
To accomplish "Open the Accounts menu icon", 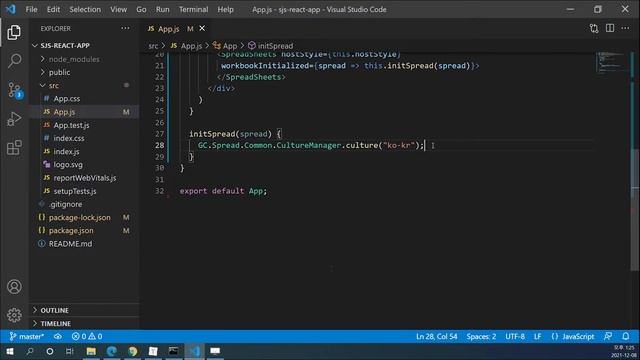I will (x=14, y=287).
